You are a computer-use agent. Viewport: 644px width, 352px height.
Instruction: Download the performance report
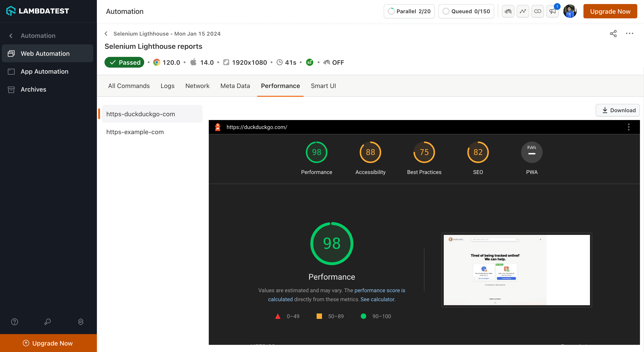[618, 110]
